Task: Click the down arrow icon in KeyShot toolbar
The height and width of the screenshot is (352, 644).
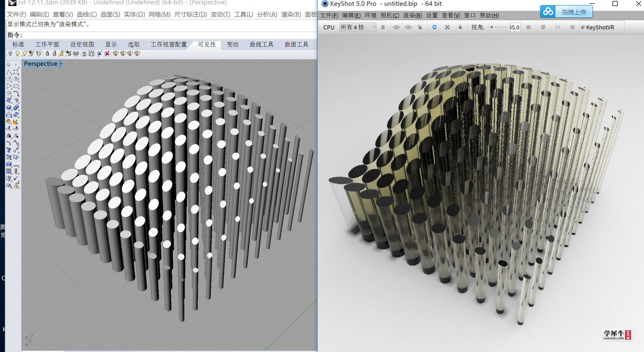Action: coord(460,27)
